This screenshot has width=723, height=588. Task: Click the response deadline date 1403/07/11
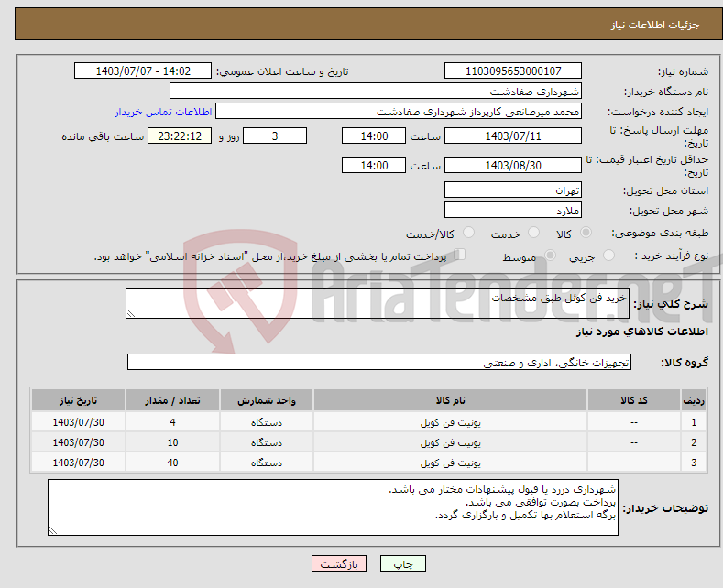coord(513,136)
